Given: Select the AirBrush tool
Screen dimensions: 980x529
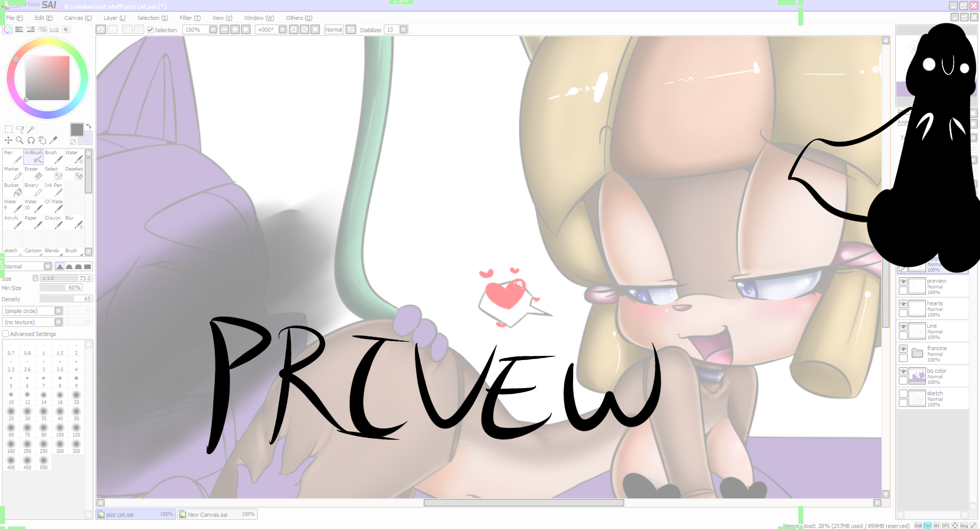Looking at the screenshot, I should (33, 157).
